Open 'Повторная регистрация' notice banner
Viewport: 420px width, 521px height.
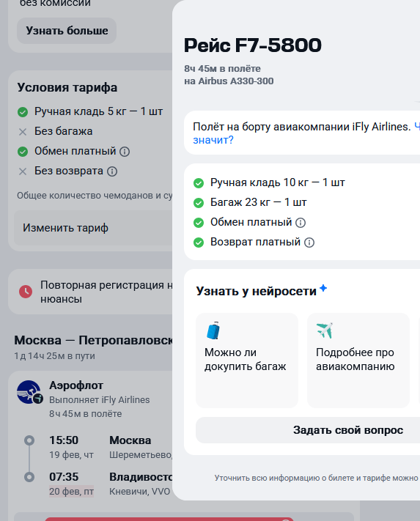click(x=90, y=292)
